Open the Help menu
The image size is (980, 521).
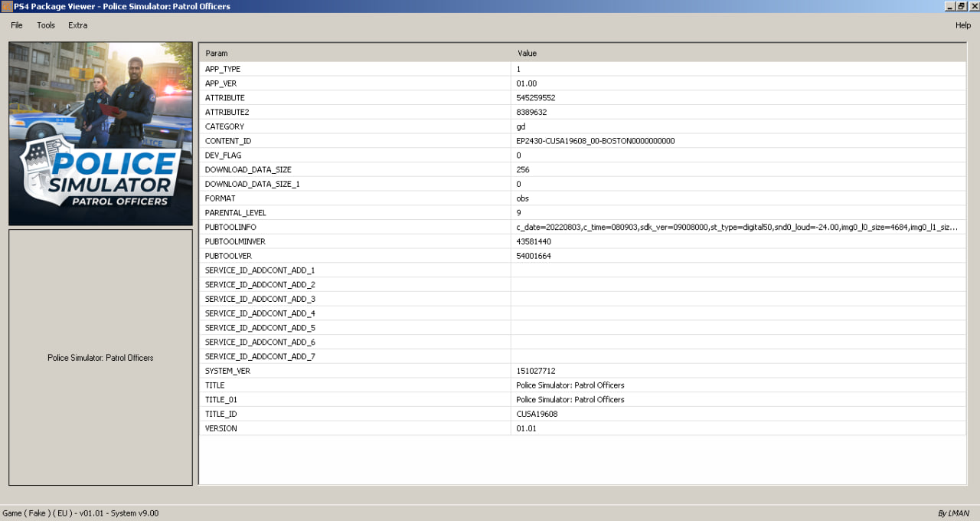962,25
